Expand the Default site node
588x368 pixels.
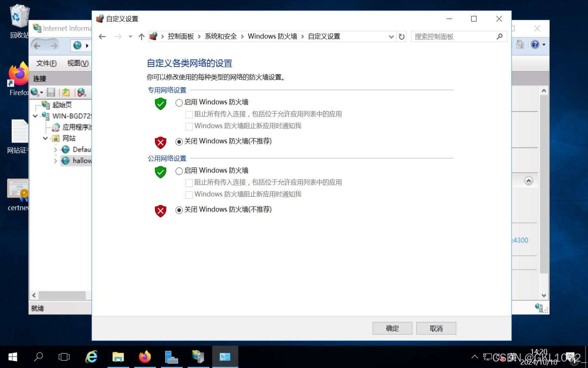coord(56,150)
